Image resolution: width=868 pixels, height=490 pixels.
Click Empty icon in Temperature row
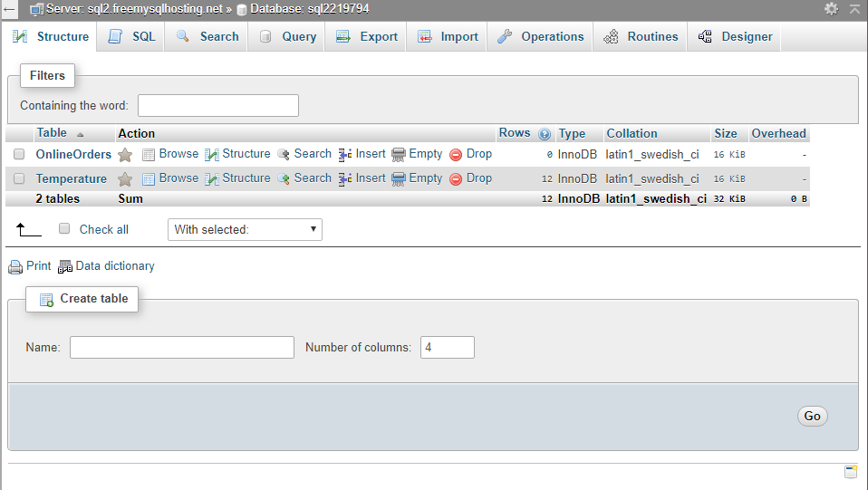pyautogui.click(x=399, y=179)
